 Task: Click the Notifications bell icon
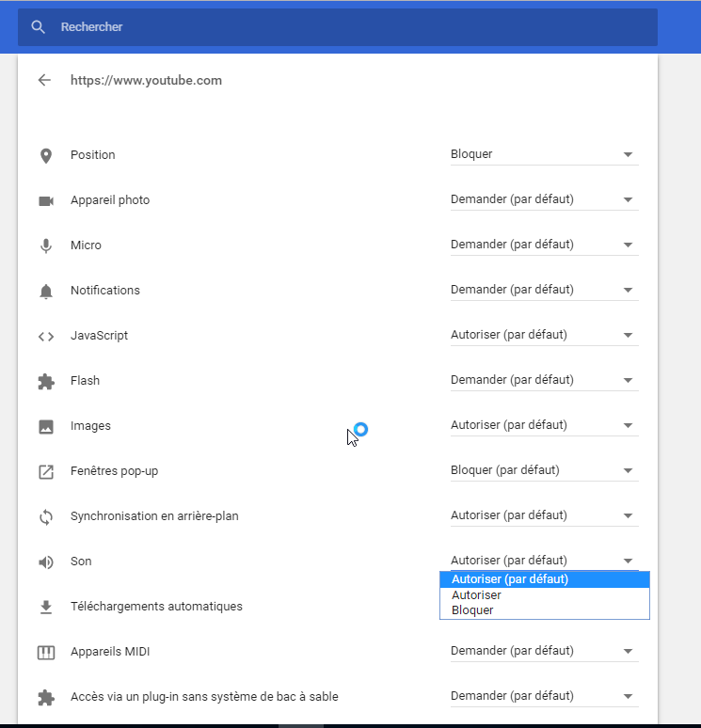click(45, 291)
